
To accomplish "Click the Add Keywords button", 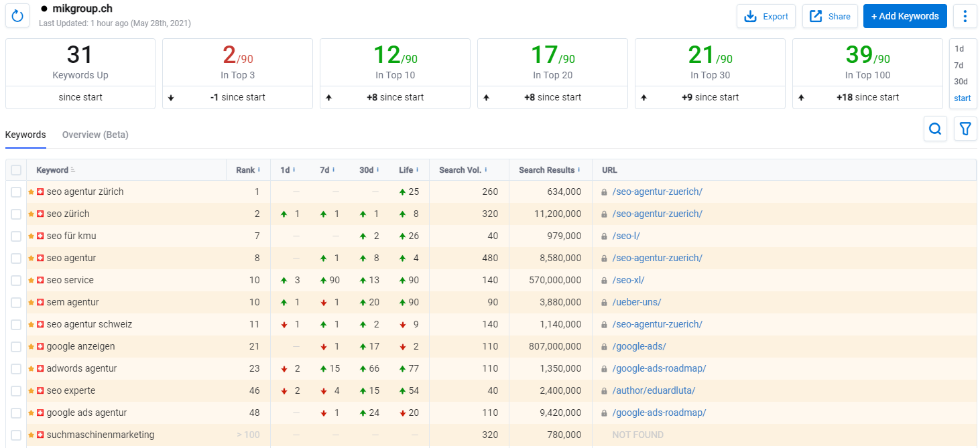I will [x=905, y=16].
